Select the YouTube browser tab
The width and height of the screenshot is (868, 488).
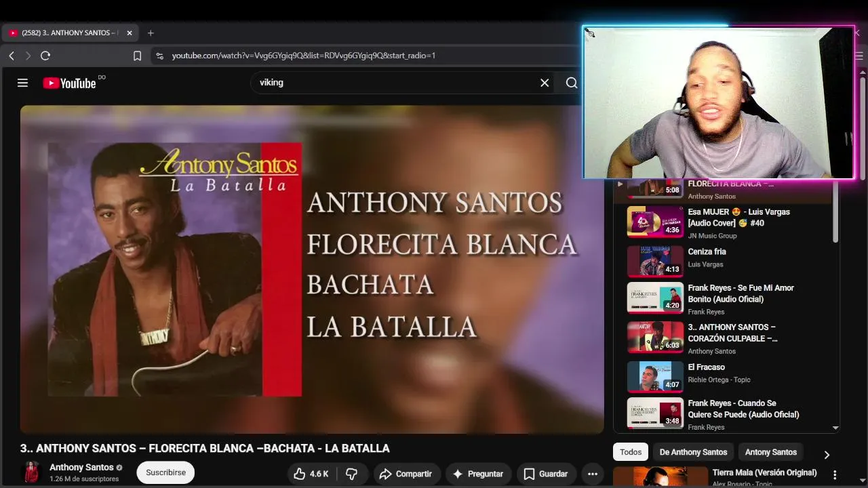[70, 33]
